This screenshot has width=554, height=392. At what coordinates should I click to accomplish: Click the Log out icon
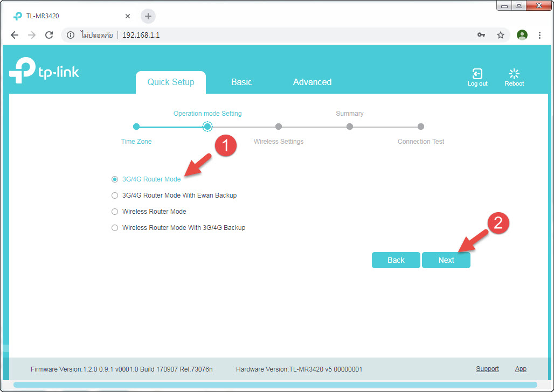[x=477, y=74]
